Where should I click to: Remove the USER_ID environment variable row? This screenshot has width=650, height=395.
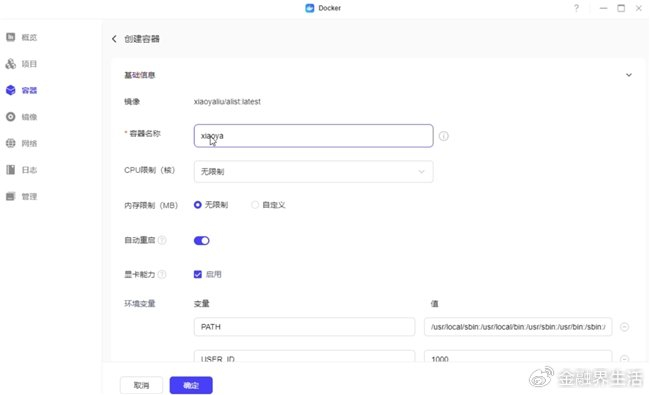click(x=624, y=359)
